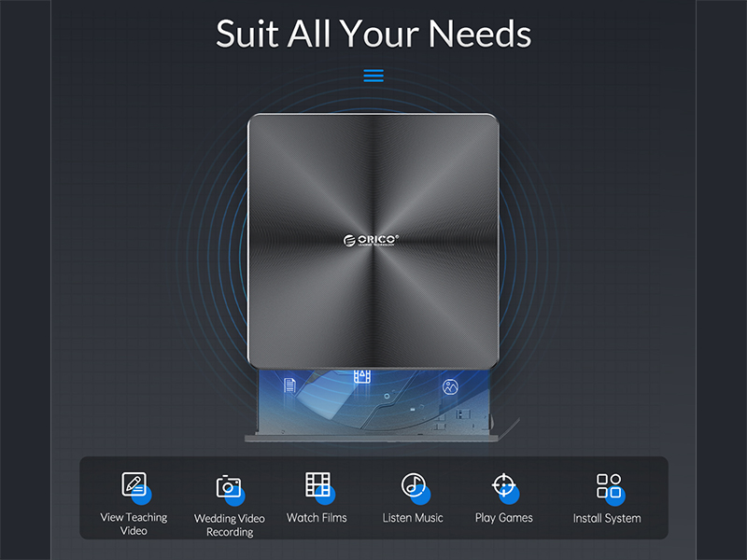
Task: Click the ORICO logo on the drive
Action: point(371,240)
